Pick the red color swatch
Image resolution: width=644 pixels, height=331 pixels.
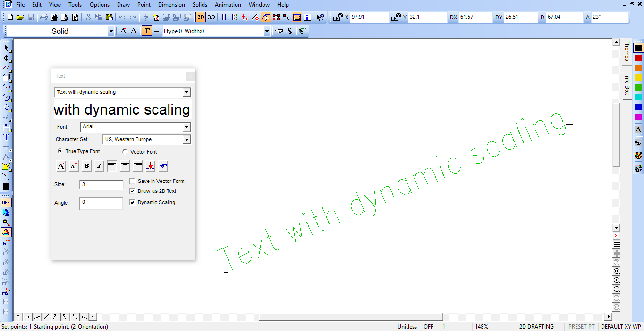point(638,58)
